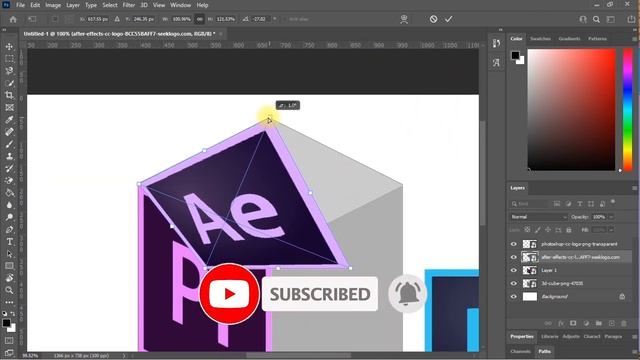
Task: Click the rotation angle input field
Action: (x=260, y=19)
